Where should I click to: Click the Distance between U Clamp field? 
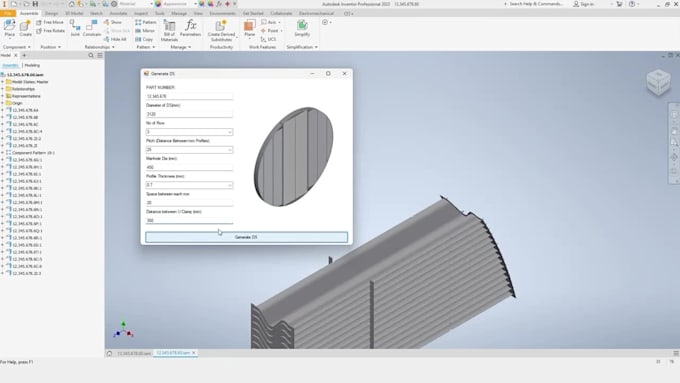189,220
